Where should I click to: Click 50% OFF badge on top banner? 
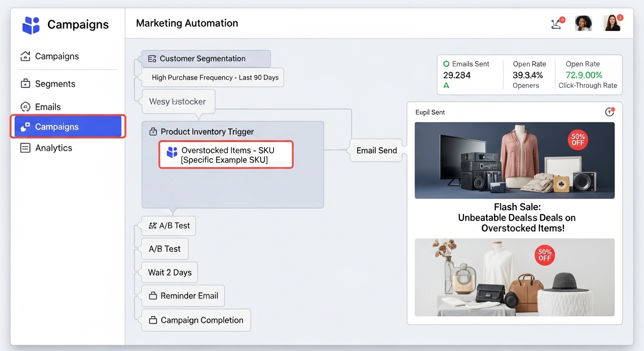click(x=578, y=140)
